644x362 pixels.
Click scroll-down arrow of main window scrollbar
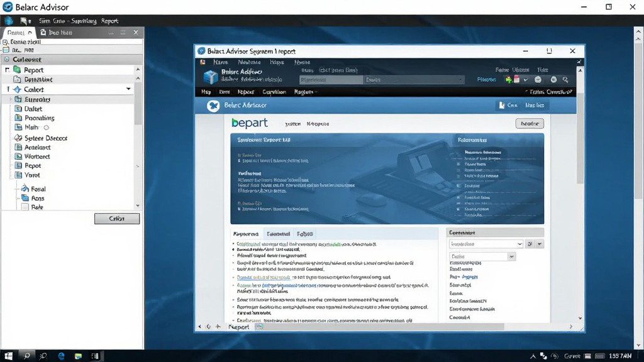638,345
